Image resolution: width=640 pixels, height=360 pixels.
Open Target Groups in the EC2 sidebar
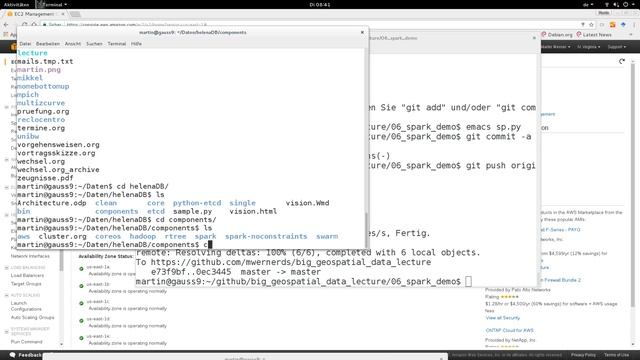coord(26,284)
